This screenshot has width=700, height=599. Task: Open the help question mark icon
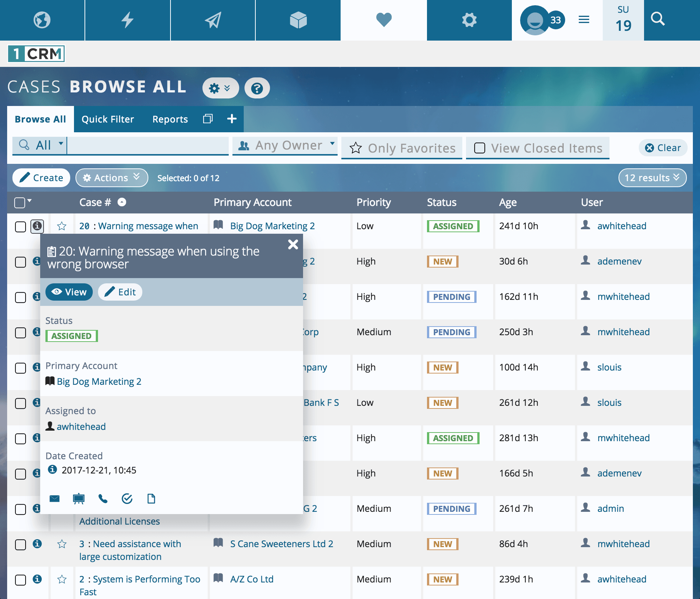click(257, 88)
